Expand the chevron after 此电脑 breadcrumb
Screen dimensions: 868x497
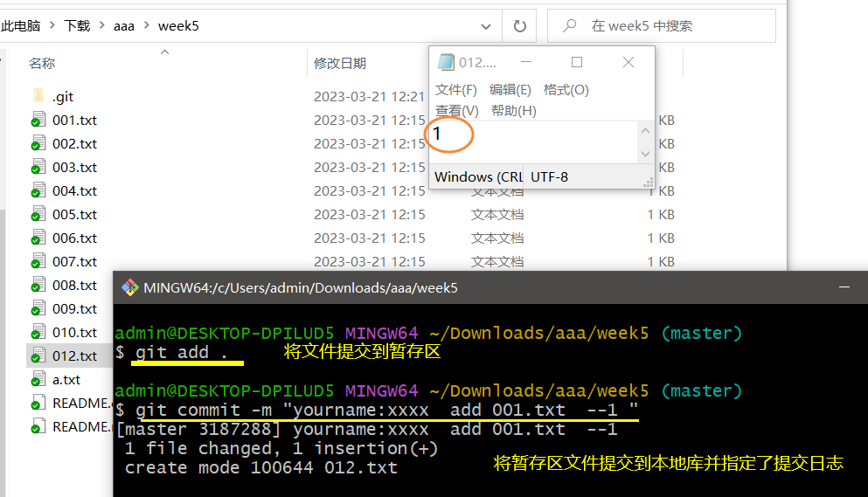pos(52,25)
